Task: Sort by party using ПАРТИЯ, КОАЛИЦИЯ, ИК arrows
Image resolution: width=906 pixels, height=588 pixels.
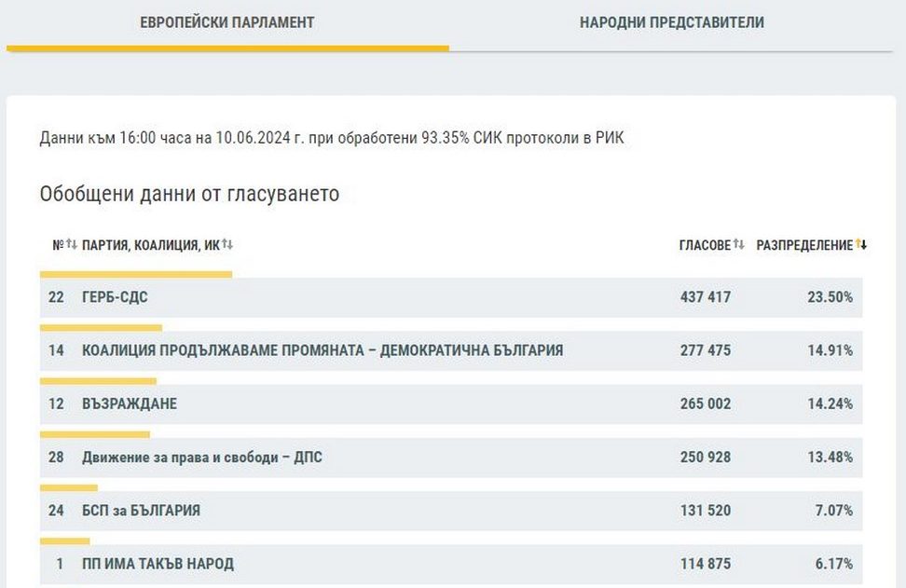Action: tap(227, 244)
